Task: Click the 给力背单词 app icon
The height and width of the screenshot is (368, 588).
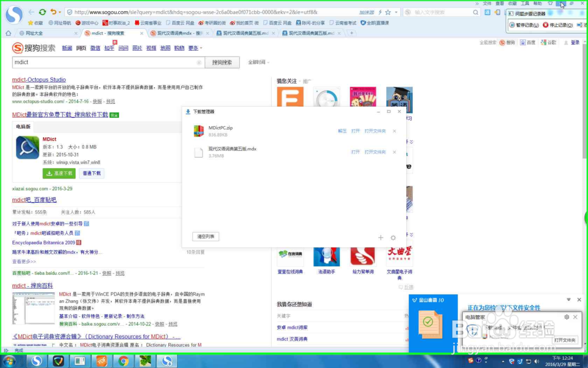Action: (x=363, y=257)
